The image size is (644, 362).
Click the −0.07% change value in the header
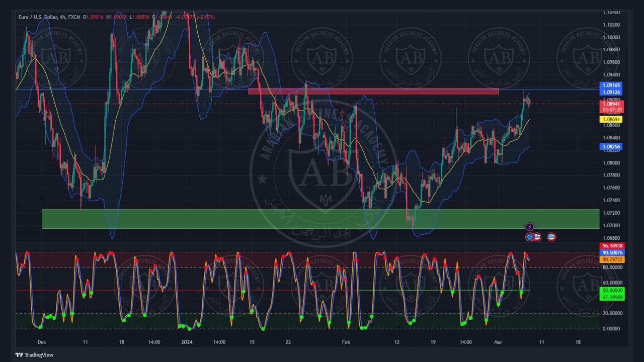click(x=206, y=17)
